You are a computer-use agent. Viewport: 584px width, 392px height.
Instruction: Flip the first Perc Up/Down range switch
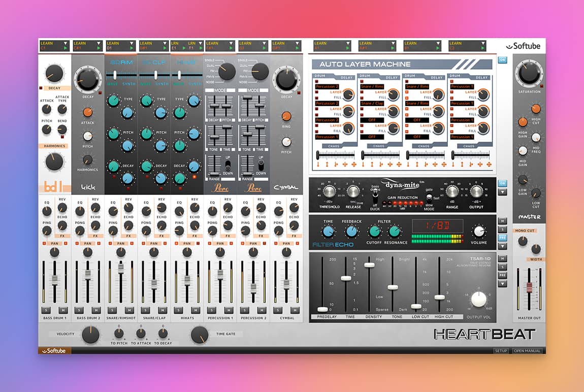click(x=228, y=165)
